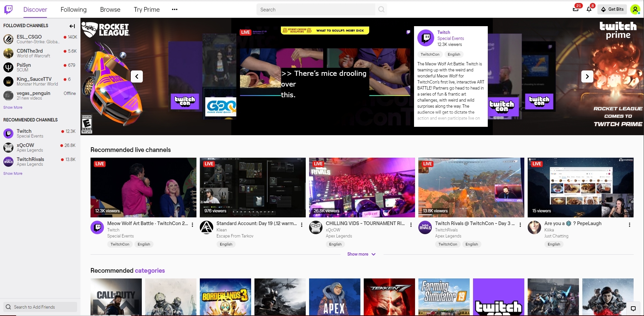The height and width of the screenshot is (316, 644).
Task: Open the Prime loot crown icon
Action: point(576,9)
